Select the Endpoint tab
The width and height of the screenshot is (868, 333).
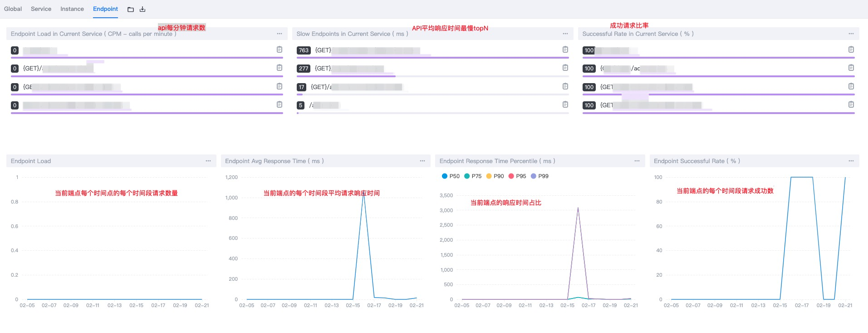click(x=105, y=9)
